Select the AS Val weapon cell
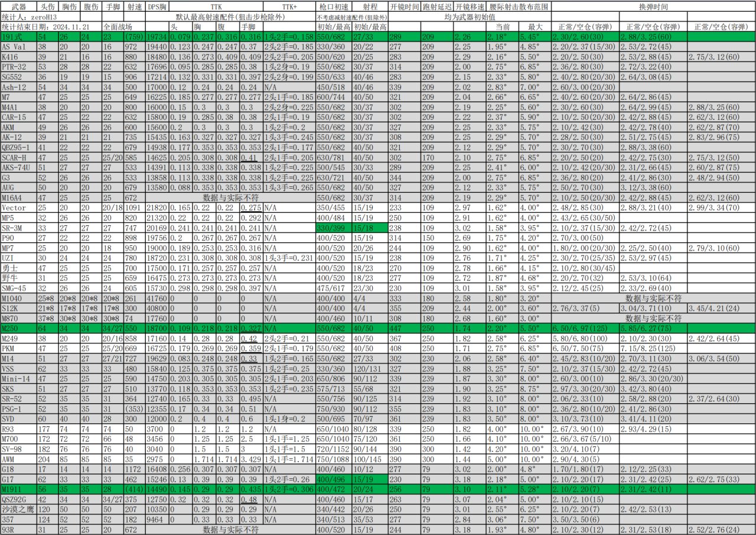The height and width of the screenshot is (535, 756). [x=18, y=46]
